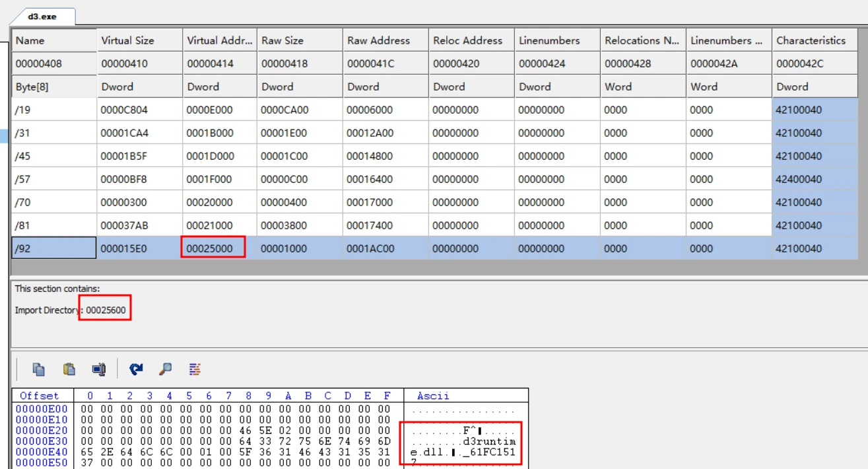868x469 pixels.
Task: Select the /19 section row
Action: click(53, 110)
